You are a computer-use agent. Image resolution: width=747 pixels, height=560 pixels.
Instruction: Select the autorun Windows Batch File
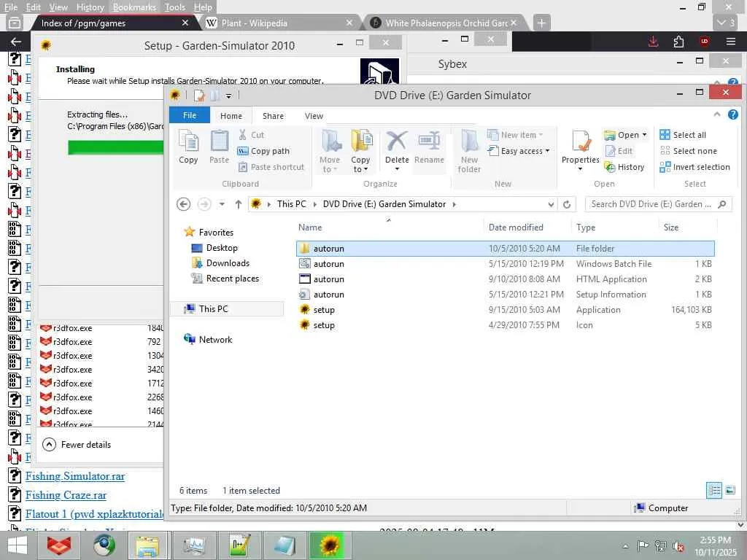(x=505, y=264)
